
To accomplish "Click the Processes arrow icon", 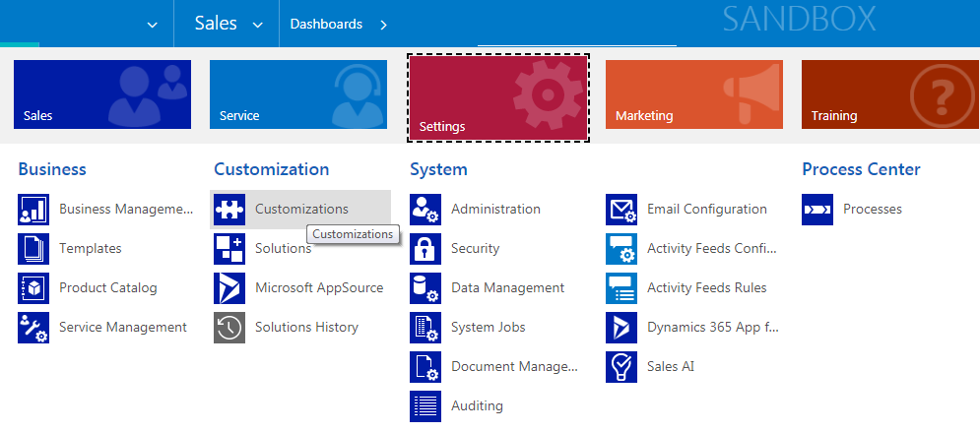I will pos(817,210).
